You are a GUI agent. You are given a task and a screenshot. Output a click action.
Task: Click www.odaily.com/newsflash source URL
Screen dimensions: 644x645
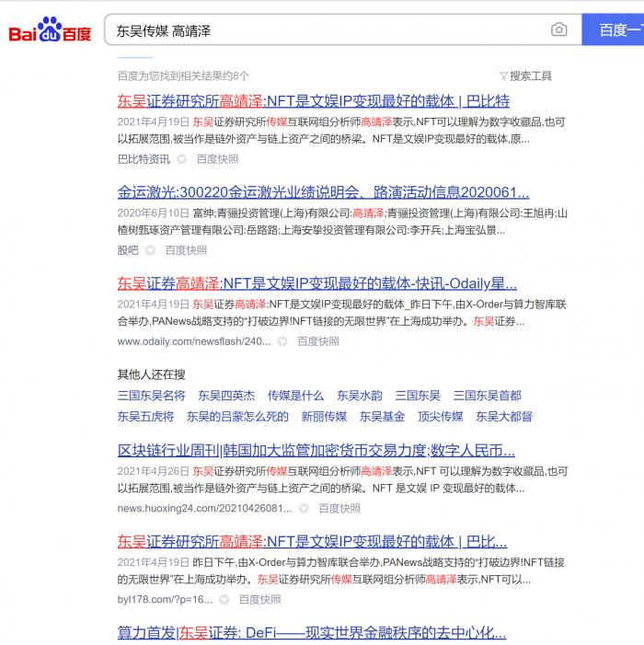coord(194,341)
